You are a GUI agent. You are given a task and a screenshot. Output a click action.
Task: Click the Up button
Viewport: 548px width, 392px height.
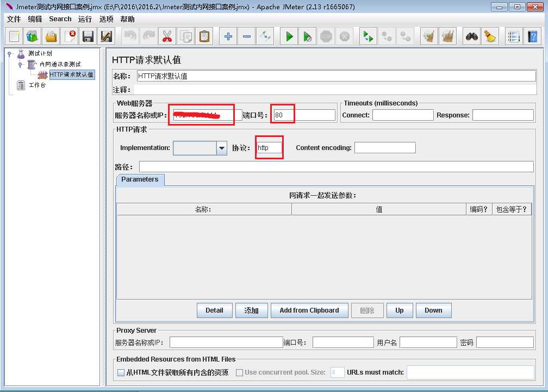(x=400, y=310)
